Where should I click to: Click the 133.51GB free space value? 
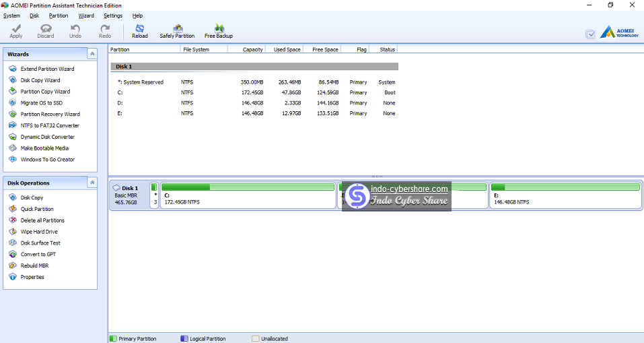tap(328, 113)
